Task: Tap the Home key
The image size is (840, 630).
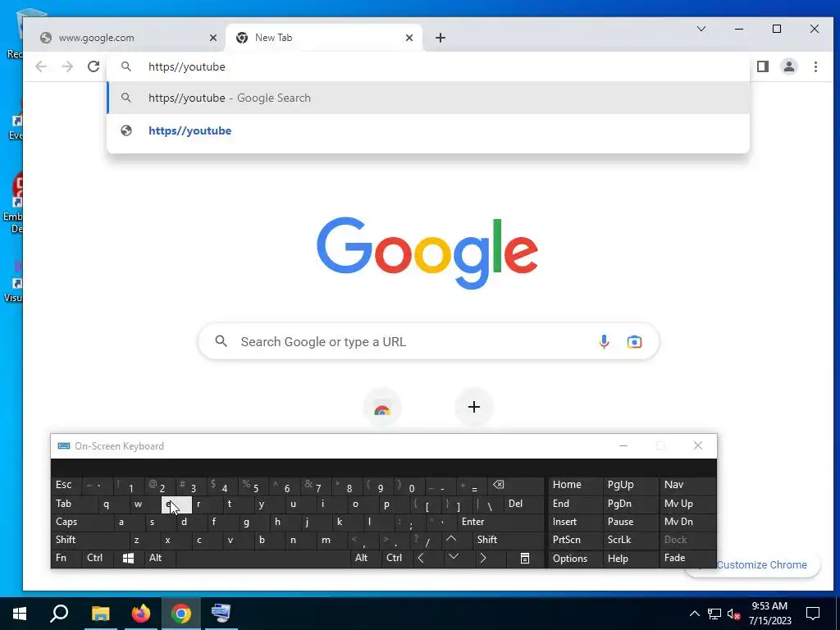Action: coord(575,484)
